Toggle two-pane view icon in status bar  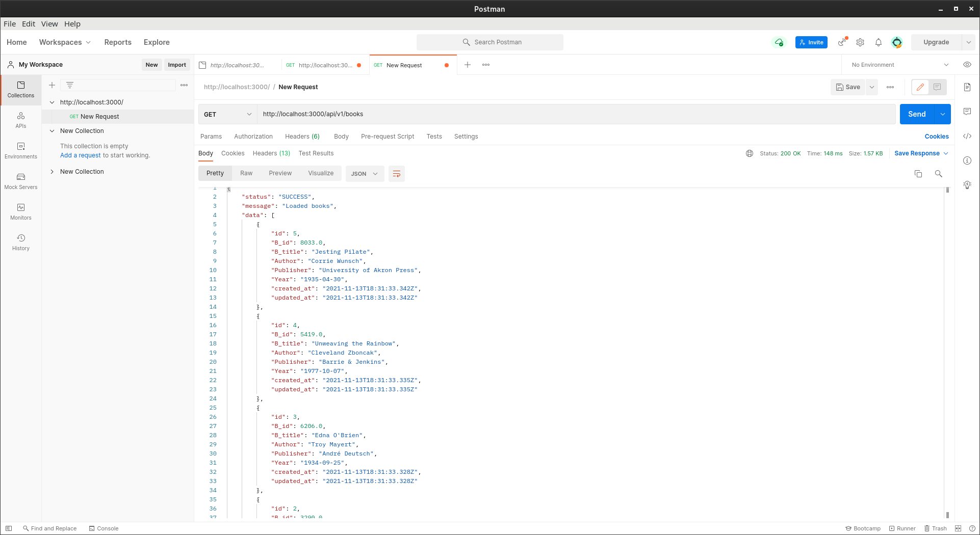[958, 528]
